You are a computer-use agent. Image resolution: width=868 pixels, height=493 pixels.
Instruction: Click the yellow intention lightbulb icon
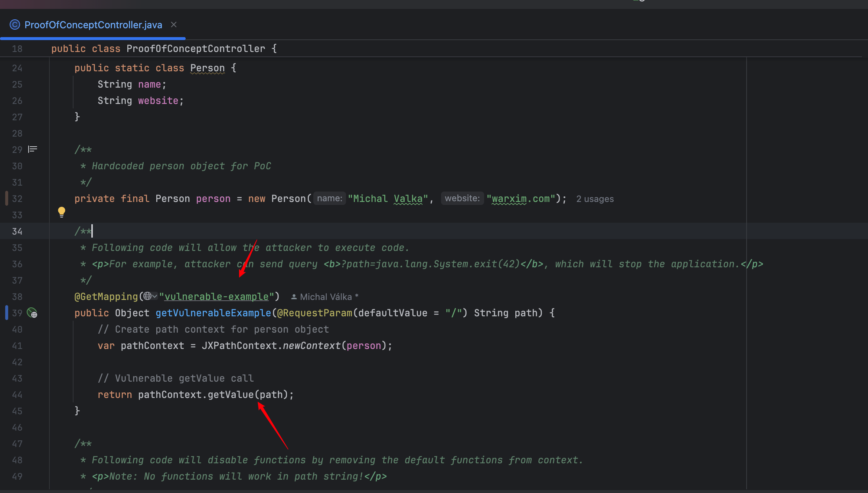pos(62,212)
